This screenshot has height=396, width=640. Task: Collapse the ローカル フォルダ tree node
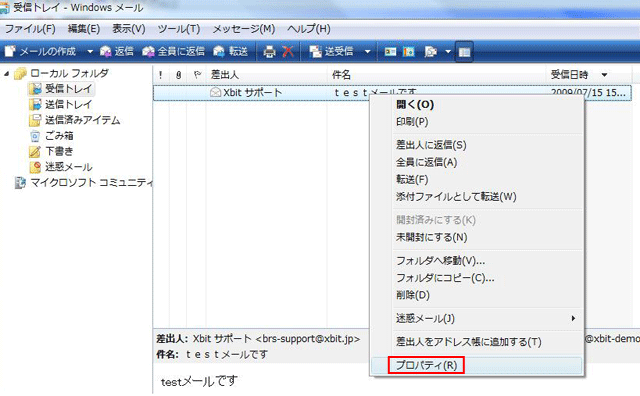click(x=6, y=74)
